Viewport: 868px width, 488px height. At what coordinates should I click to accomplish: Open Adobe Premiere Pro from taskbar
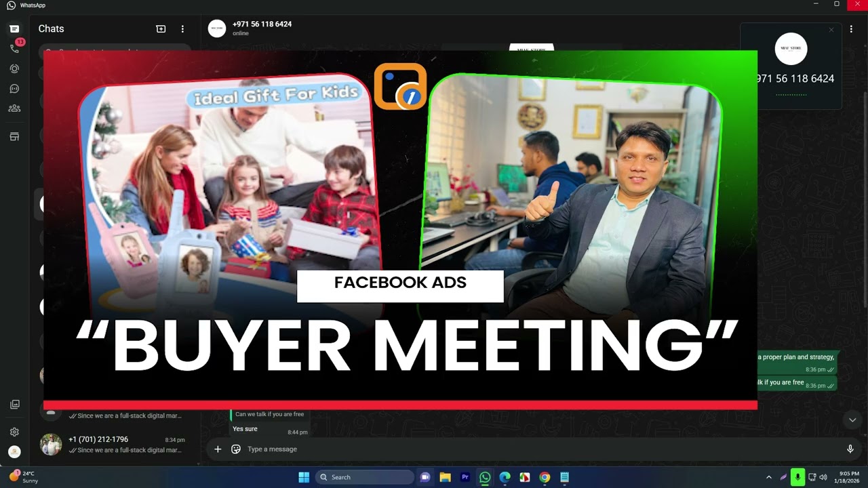pos(465,477)
